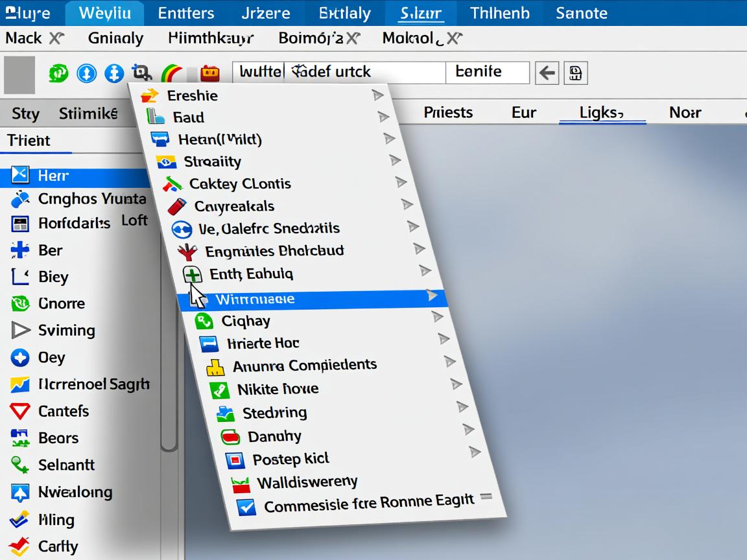Click the back arrow button beside Eanife field
Viewport: 747px width, 560px height.
(x=547, y=73)
